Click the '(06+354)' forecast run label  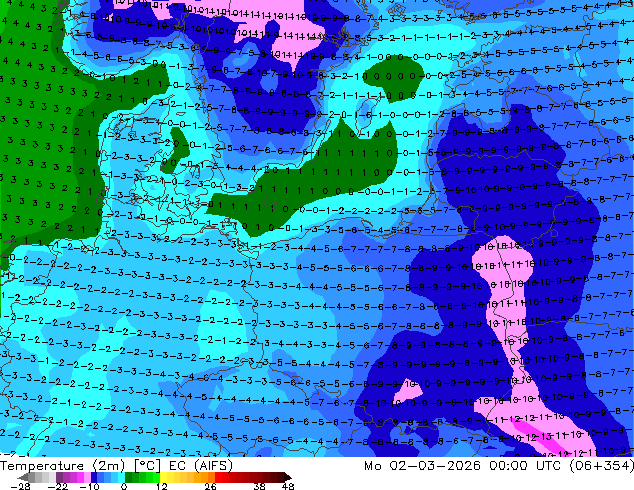click(x=601, y=466)
